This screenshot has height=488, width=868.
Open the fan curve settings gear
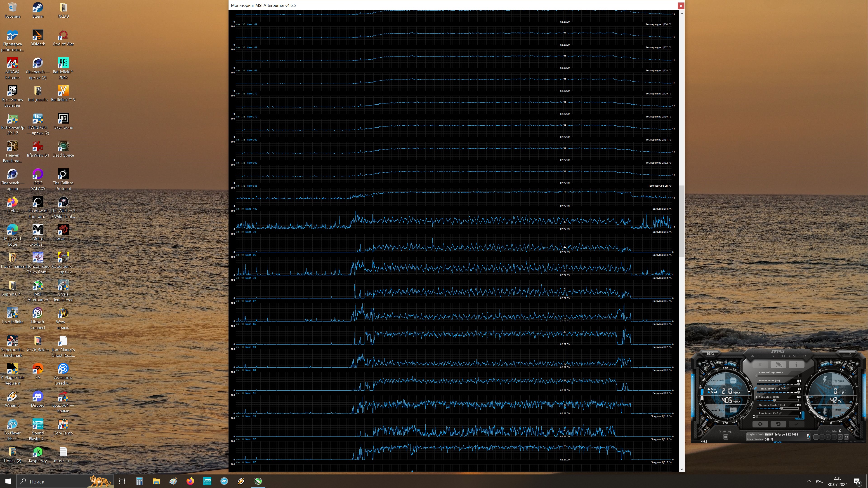[x=754, y=417]
